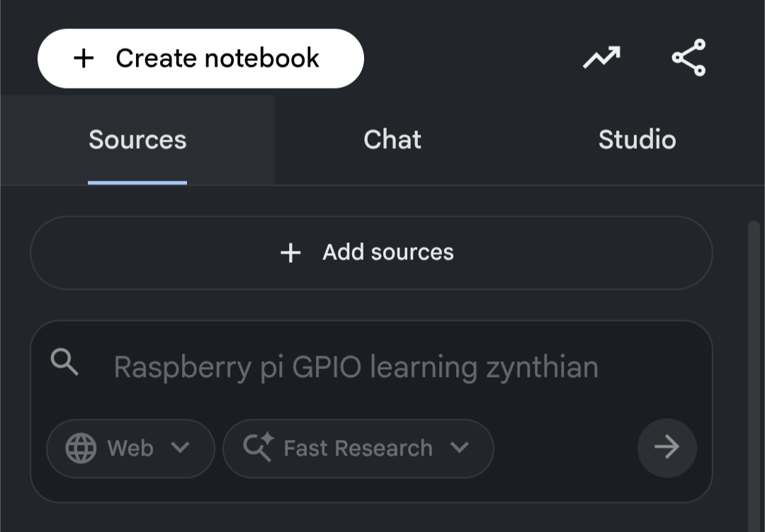This screenshot has height=532, width=765.
Task: Click the blue underline beneath Sources tab
Action: point(137,182)
